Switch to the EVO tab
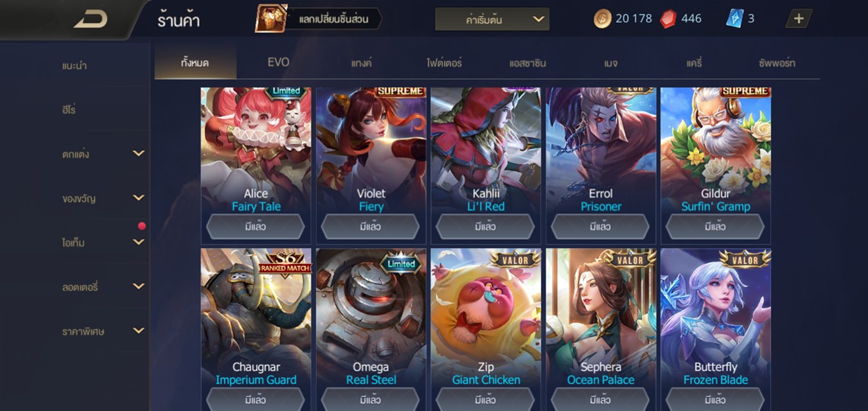Screen dimensions: 868x411 tap(278, 62)
